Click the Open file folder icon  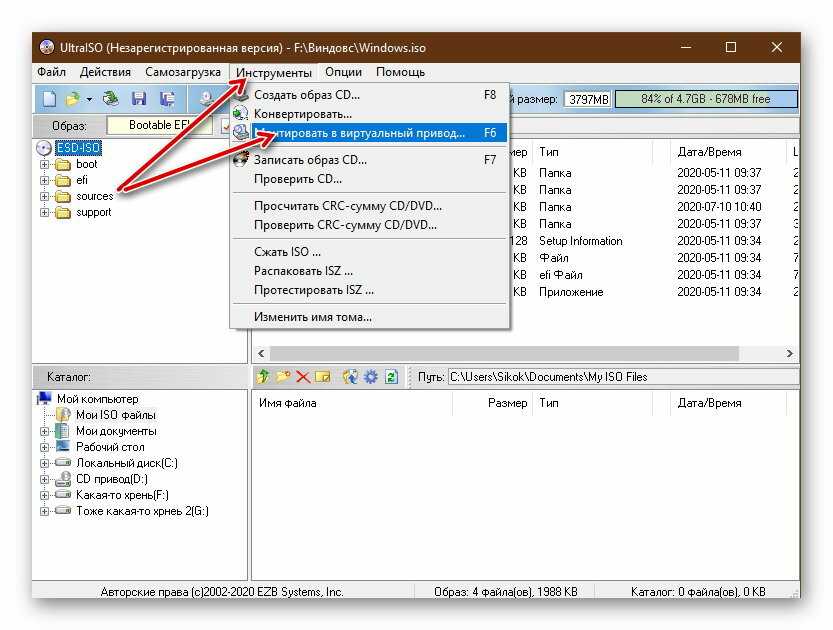tap(73, 99)
